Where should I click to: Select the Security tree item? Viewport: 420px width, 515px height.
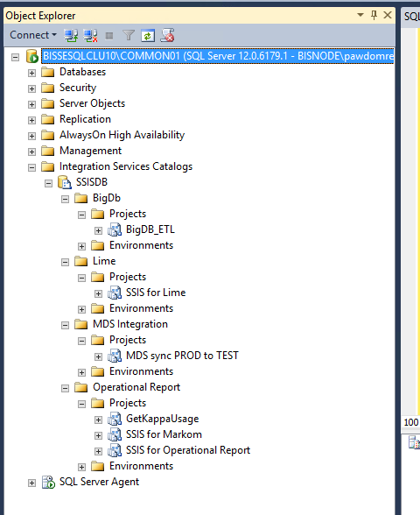coord(78,88)
